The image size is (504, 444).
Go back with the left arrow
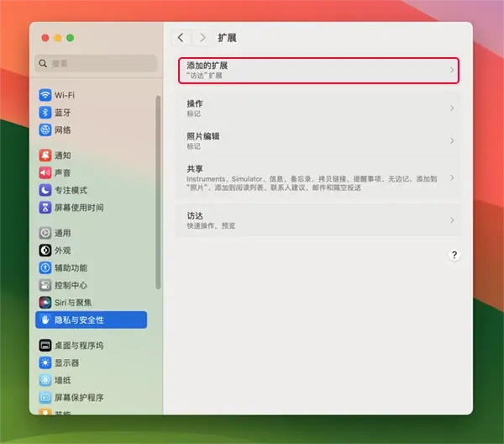pyautogui.click(x=181, y=38)
